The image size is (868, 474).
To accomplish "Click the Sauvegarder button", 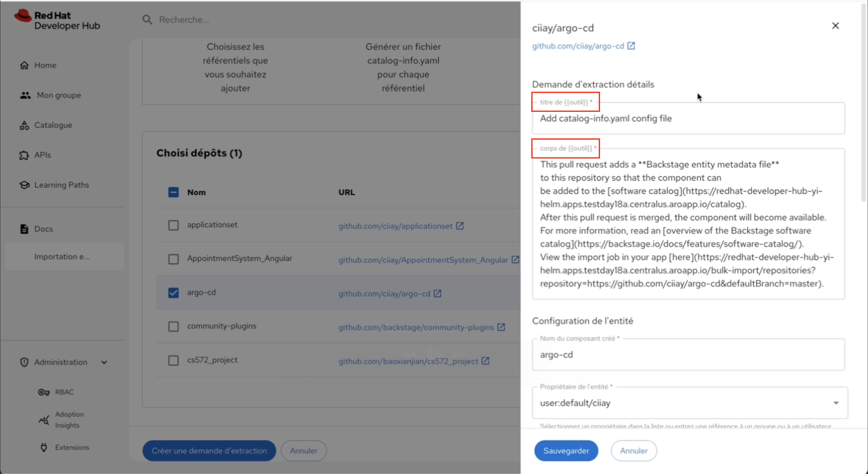I will (x=566, y=451).
